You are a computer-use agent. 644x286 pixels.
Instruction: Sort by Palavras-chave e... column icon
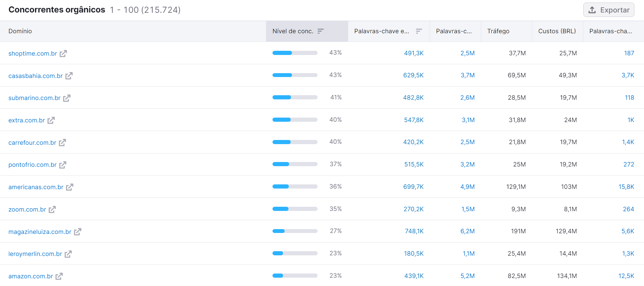(419, 31)
